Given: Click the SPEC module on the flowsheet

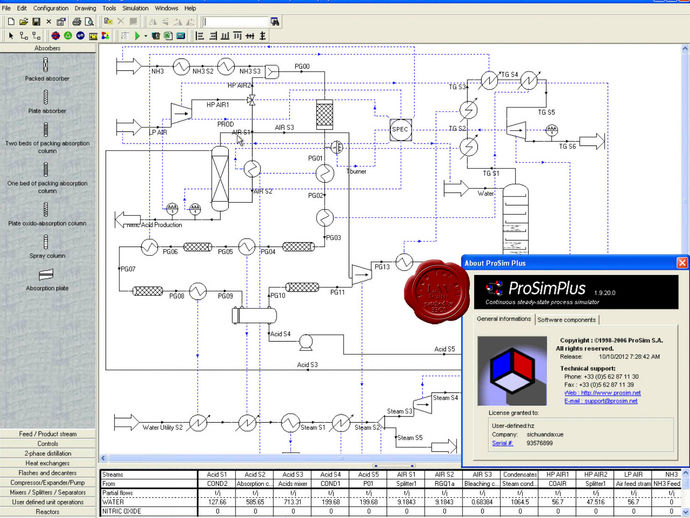Looking at the screenshot, I should tap(401, 129).
